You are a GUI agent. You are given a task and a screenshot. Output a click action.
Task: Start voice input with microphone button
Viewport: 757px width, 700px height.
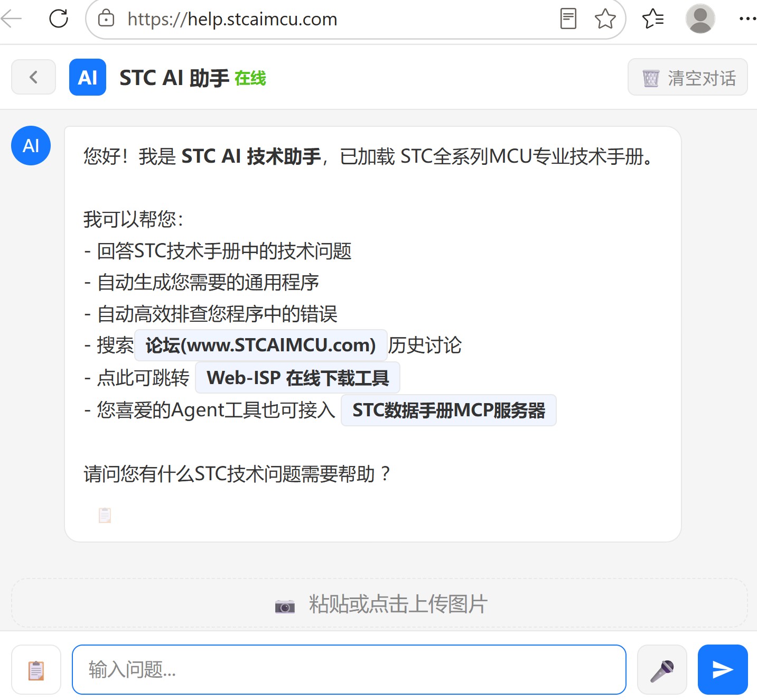pyautogui.click(x=662, y=670)
